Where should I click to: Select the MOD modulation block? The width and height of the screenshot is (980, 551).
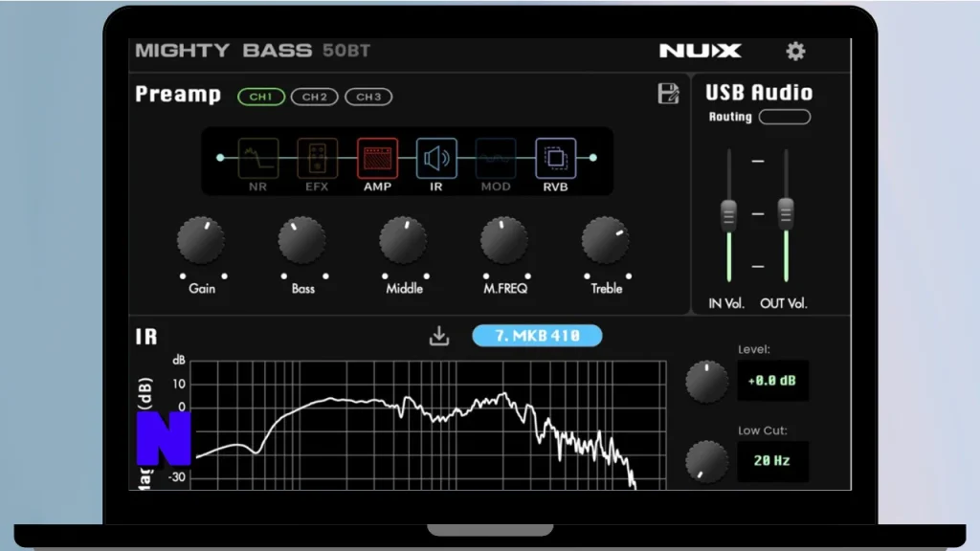pyautogui.click(x=496, y=158)
